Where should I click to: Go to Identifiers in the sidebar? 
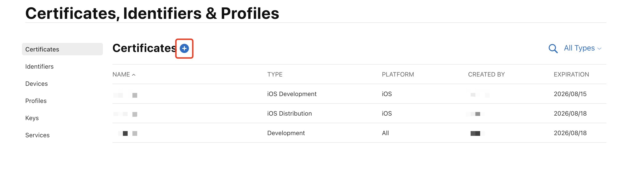[x=40, y=66]
